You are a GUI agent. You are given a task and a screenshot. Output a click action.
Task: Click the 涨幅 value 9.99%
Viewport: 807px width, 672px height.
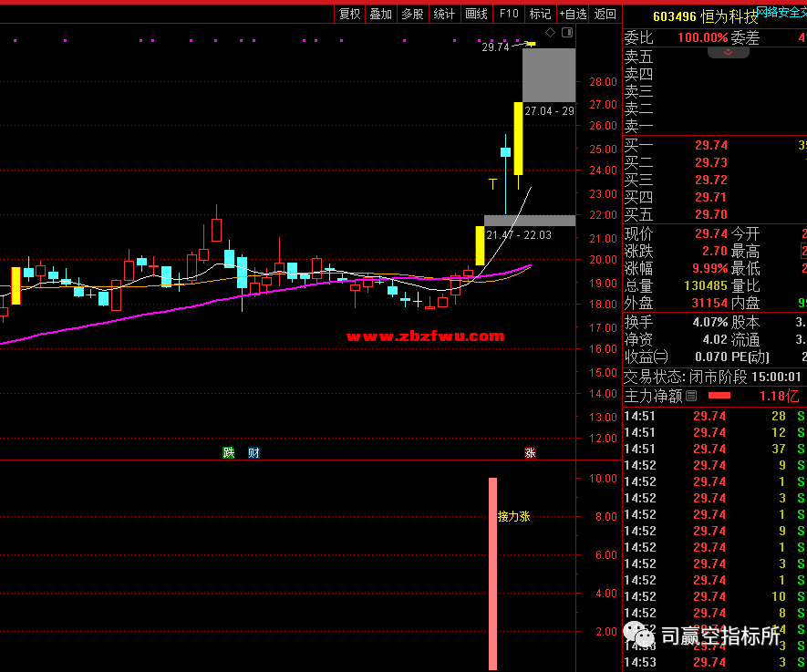(709, 269)
